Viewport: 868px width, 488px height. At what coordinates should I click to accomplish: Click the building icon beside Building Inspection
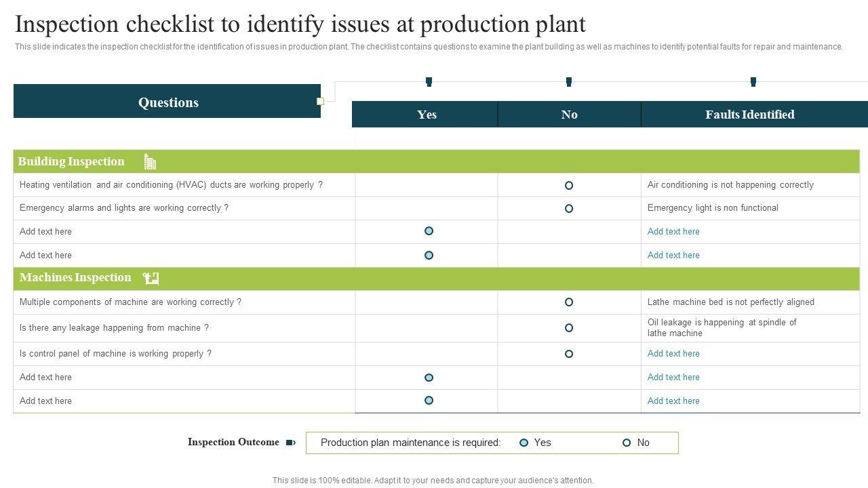pyautogui.click(x=150, y=162)
